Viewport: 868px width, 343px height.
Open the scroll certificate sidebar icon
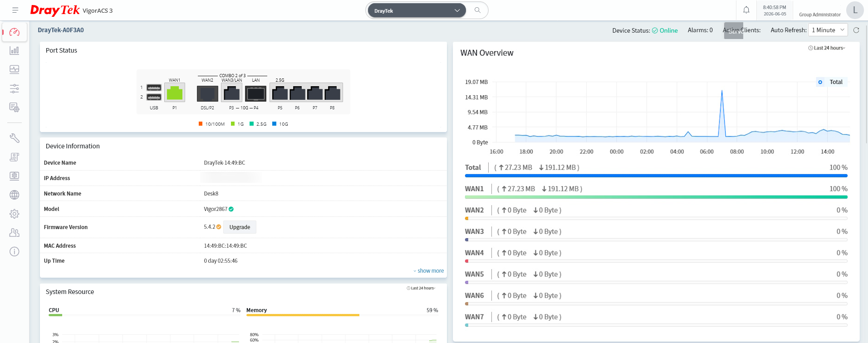[15, 157]
